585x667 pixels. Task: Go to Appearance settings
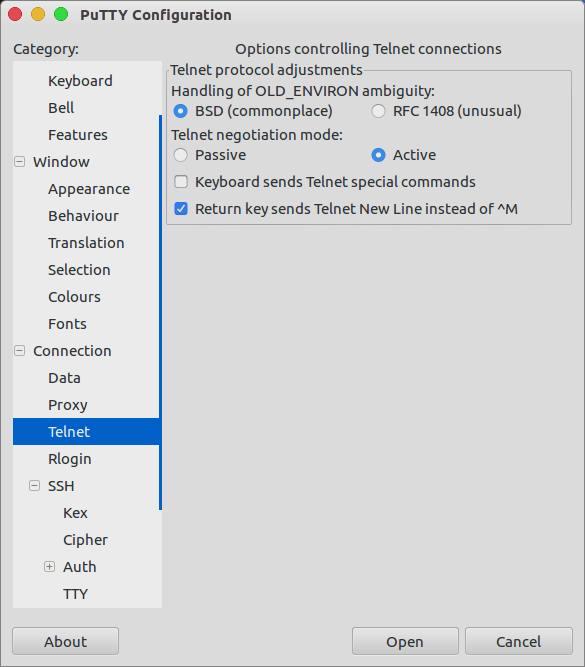pyautogui.click(x=89, y=189)
